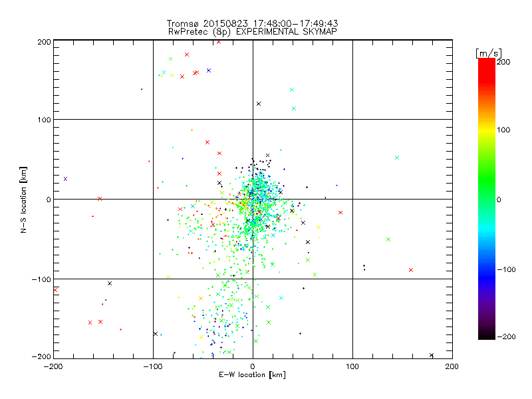Select the yellow X marker east of the cluster
The image size is (532, 399).
tap(319, 227)
